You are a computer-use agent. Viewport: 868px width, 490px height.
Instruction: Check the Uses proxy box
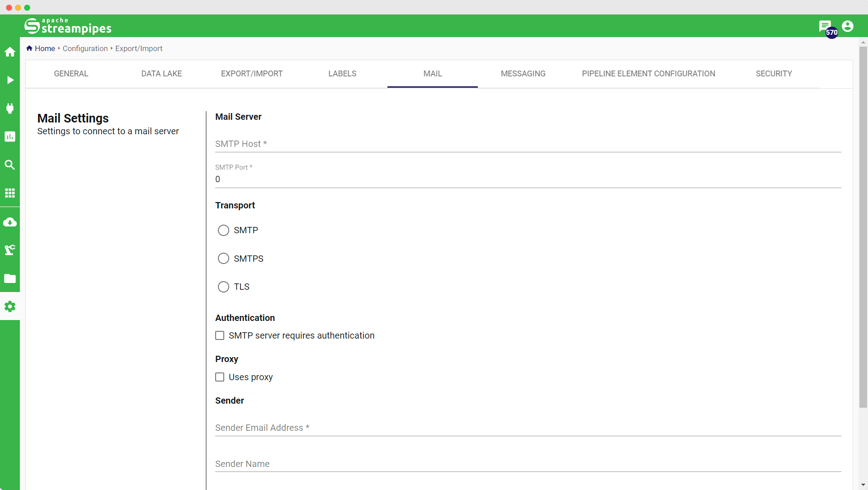click(220, 377)
